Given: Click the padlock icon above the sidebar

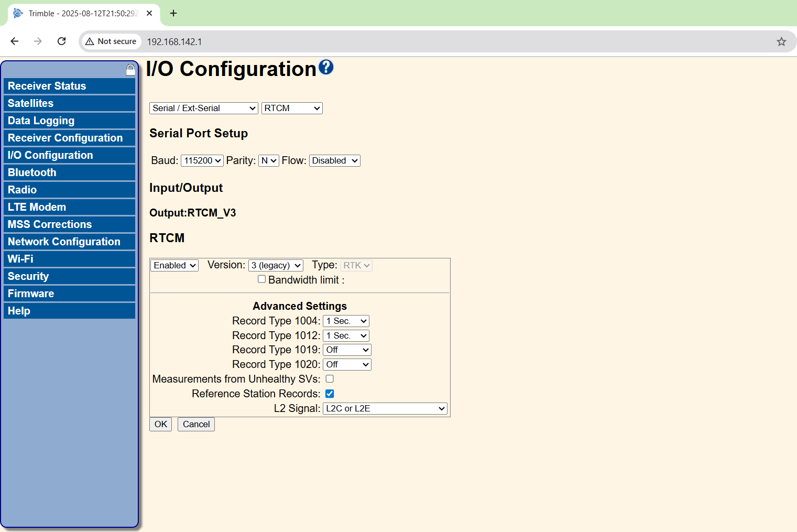Looking at the screenshot, I should point(130,70).
